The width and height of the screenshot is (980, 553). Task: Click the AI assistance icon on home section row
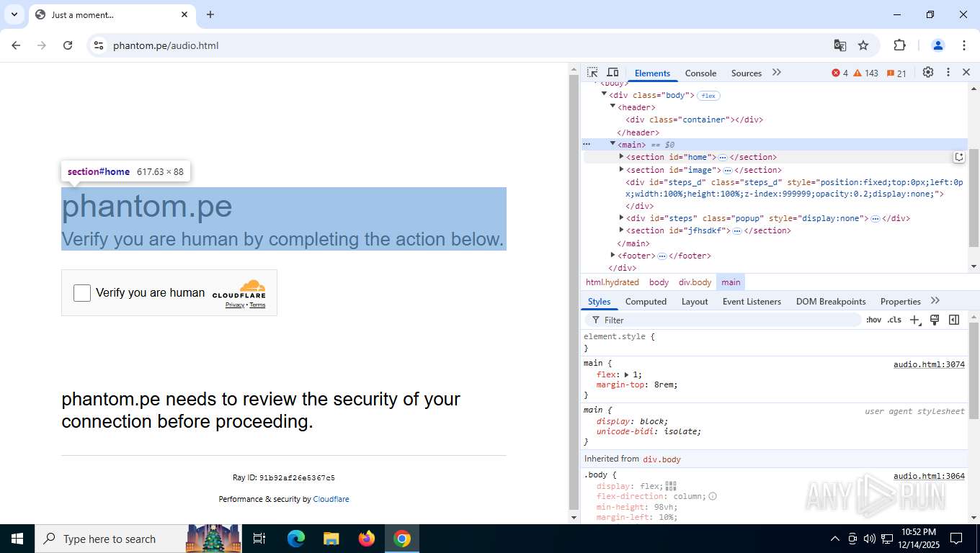coord(959,157)
